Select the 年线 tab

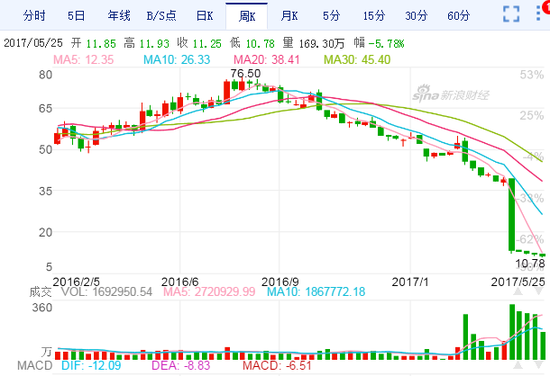click(119, 16)
